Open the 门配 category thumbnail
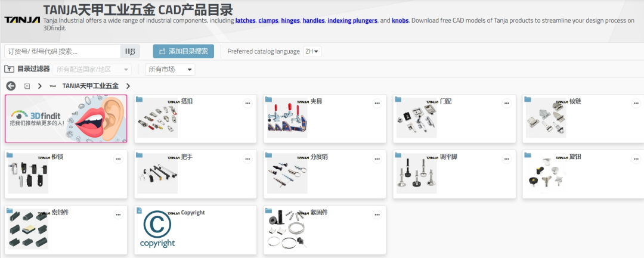The image size is (644, 258). (416, 118)
